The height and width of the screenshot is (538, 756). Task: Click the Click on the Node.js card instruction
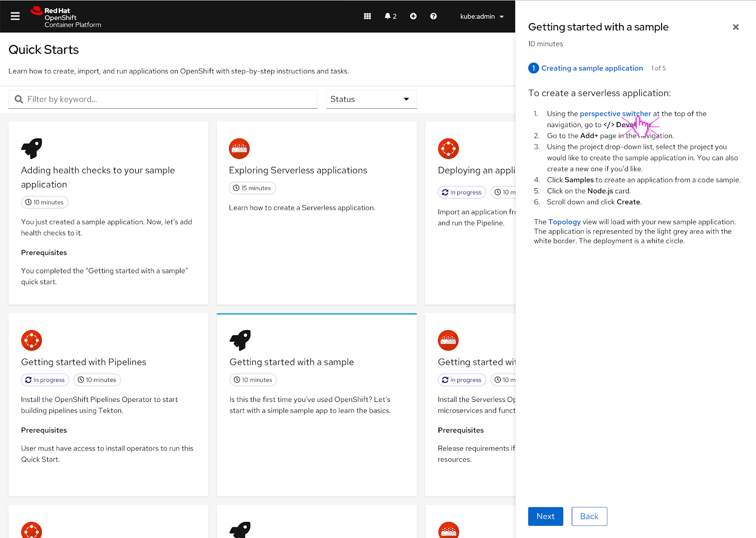(589, 191)
